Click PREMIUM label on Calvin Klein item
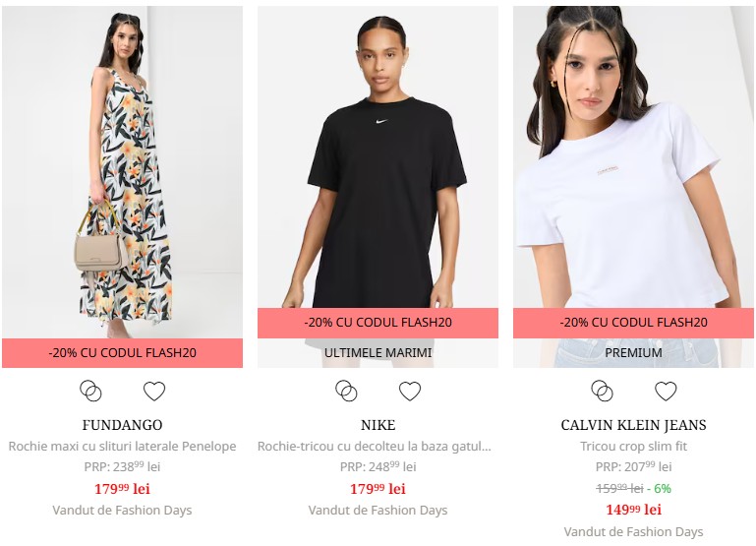 [633, 353]
